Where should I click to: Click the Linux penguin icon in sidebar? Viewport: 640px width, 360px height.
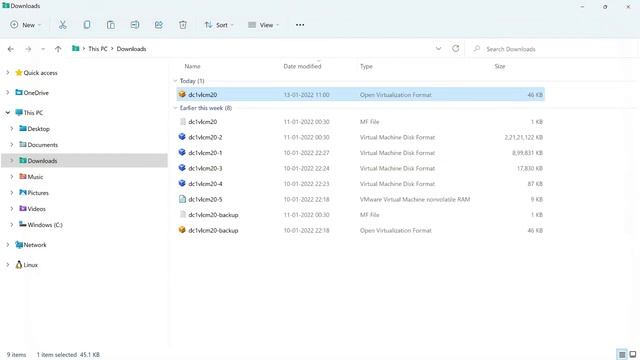pyautogui.click(x=19, y=264)
